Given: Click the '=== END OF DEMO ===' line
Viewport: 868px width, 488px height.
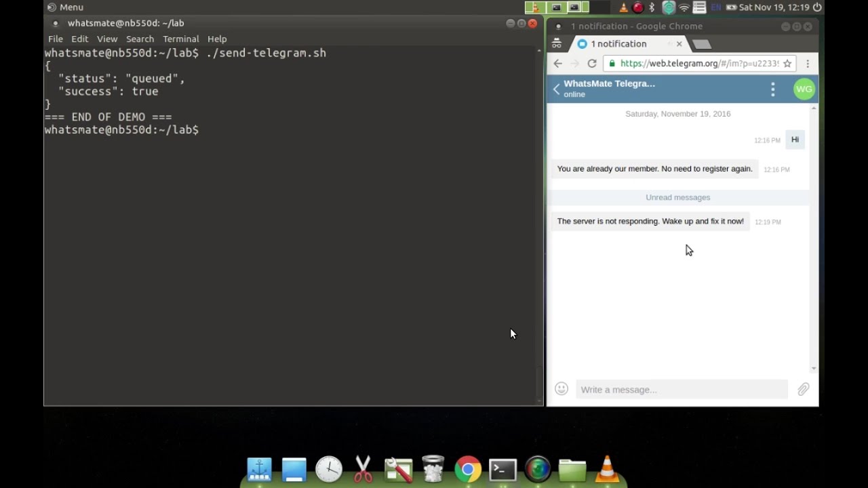Looking at the screenshot, I should pos(108,117).
